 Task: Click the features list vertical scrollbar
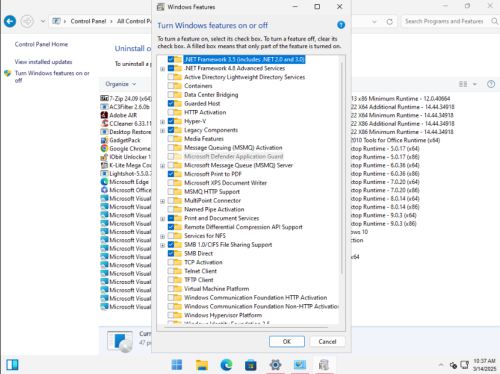pos(342,168)
